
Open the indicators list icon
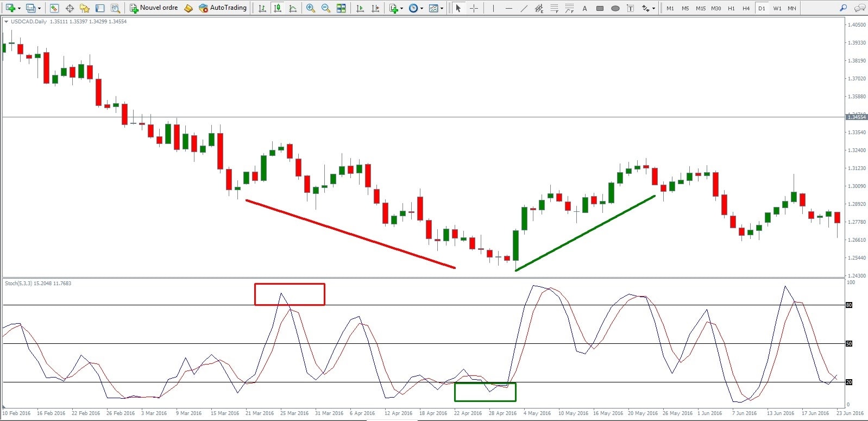(394, 8)
